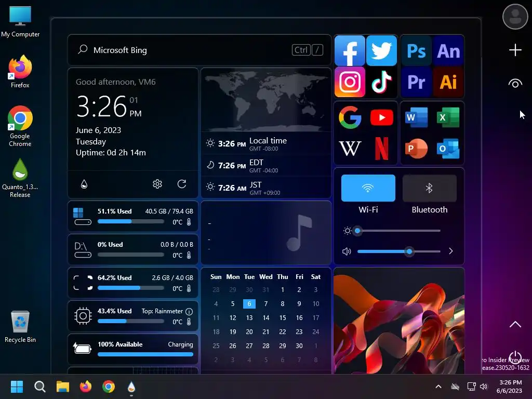This screenshot has width=532, height=399.
Task: Select June 30 in the calendar
Action: 299,345
